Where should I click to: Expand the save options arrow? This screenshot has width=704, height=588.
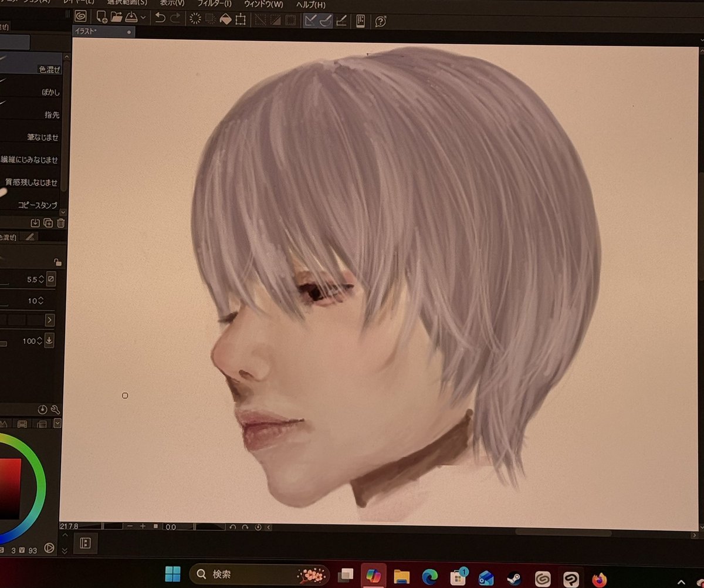tap(143, 19)
